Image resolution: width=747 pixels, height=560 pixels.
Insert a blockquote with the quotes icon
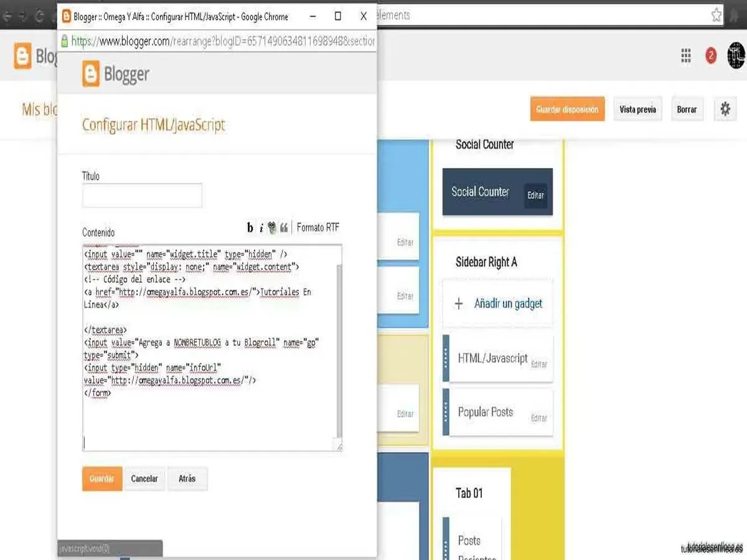284,228
